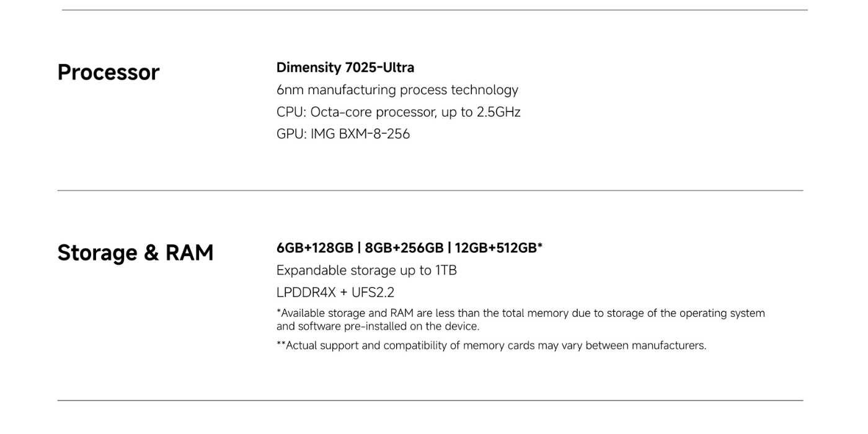
Task: Click the divider line below Processor section
Action: tap(430, 190)
